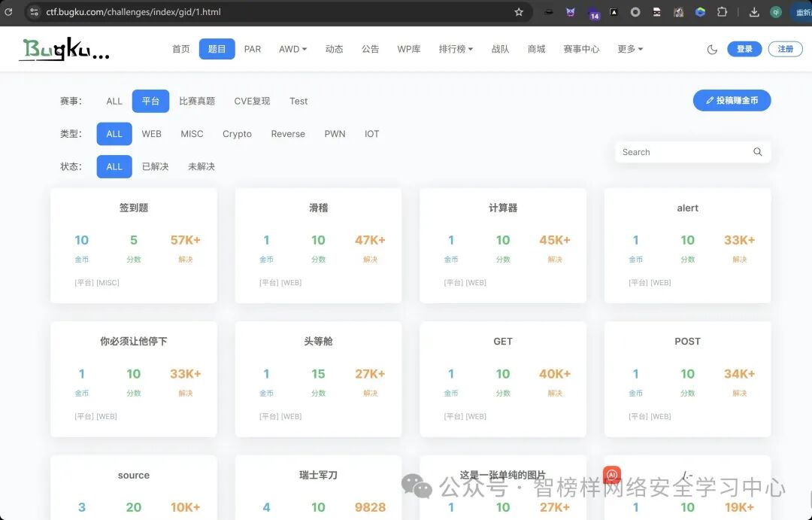Image resolution: width=812 pixels, height=520 pixels.
Task: Focus the Search input field
Action: pos(685,152)
